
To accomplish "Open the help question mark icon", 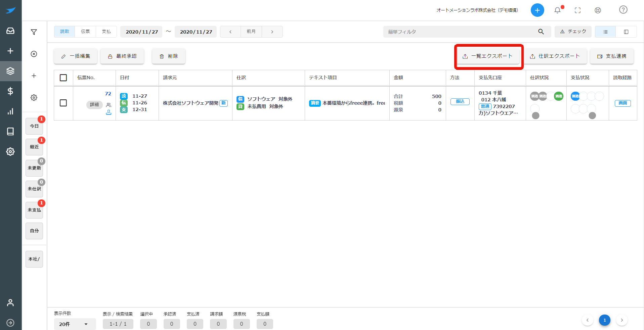I will pos(623,10).
